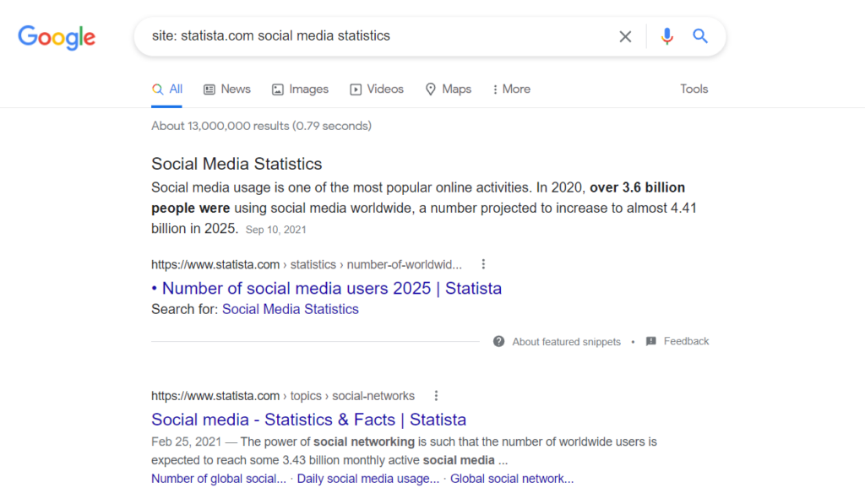The image size is (865, 504).
Task: Click the question mark icon by featured snippets
Action: [x=498, y=341]
